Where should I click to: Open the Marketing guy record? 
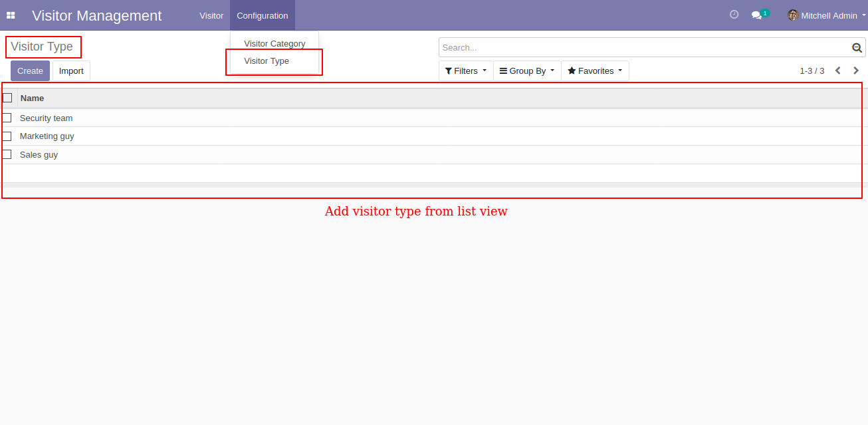point(434,136)
